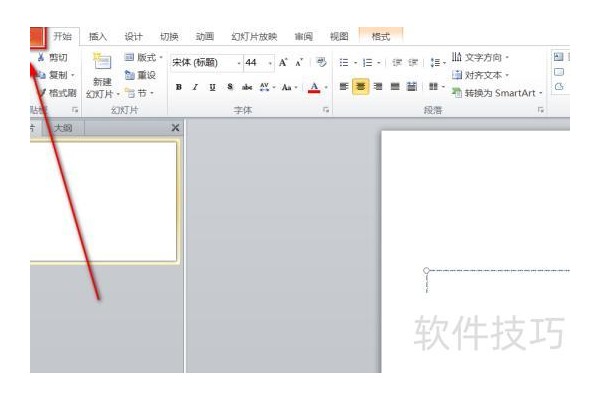Toggle strikethrough abc button
Screen dimensions: 600x400
click(x=247, y=87)
